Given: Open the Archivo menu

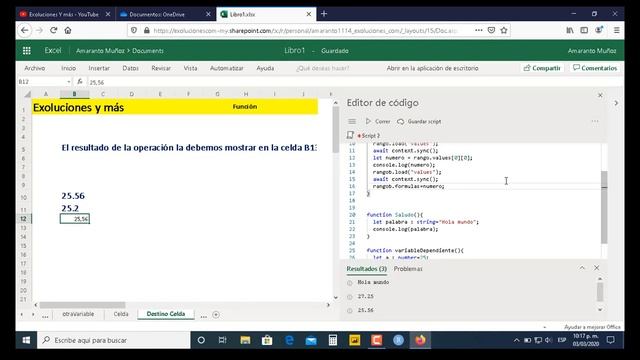Looking at the screenshot, I should pyautogui.click(x=35, y=68).
